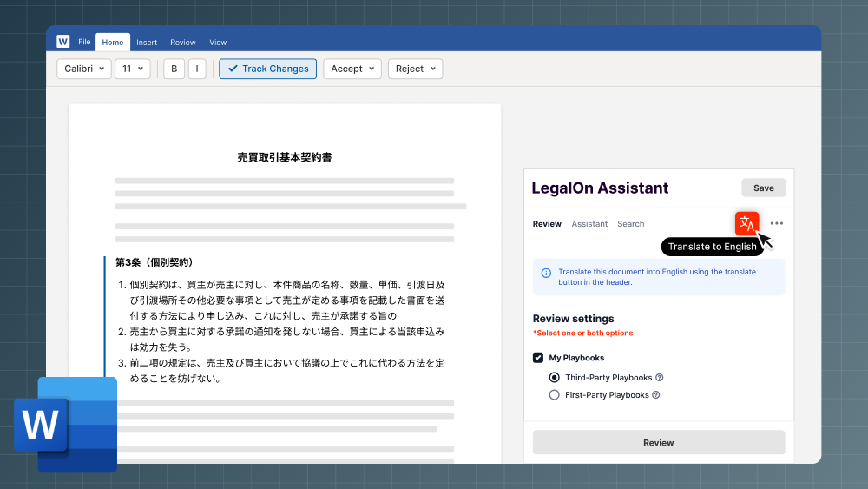This screenshot has width=868, height=489.
Task: Expand the Reject dropdown
Action: (415, 69)
